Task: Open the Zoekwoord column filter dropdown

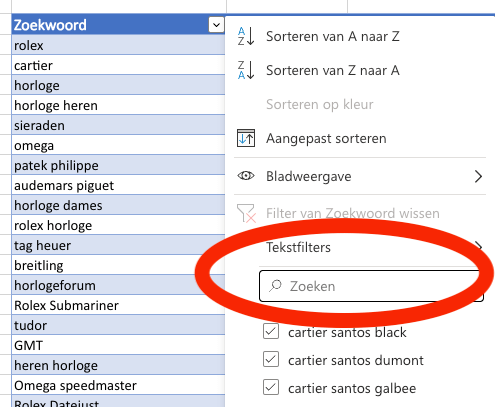Action: (x=216, y=25)
